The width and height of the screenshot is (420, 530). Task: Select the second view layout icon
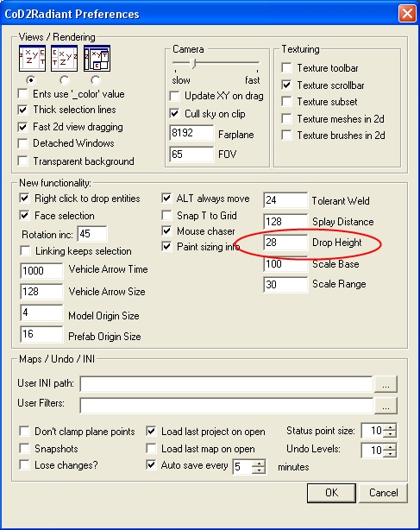click(64, 58)
